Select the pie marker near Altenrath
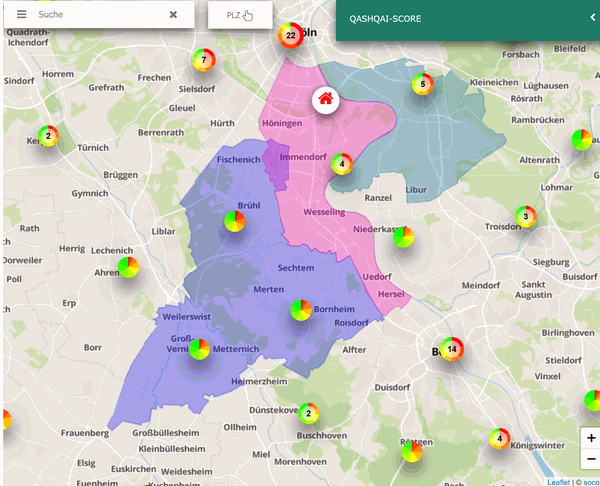 coord(582,140)
